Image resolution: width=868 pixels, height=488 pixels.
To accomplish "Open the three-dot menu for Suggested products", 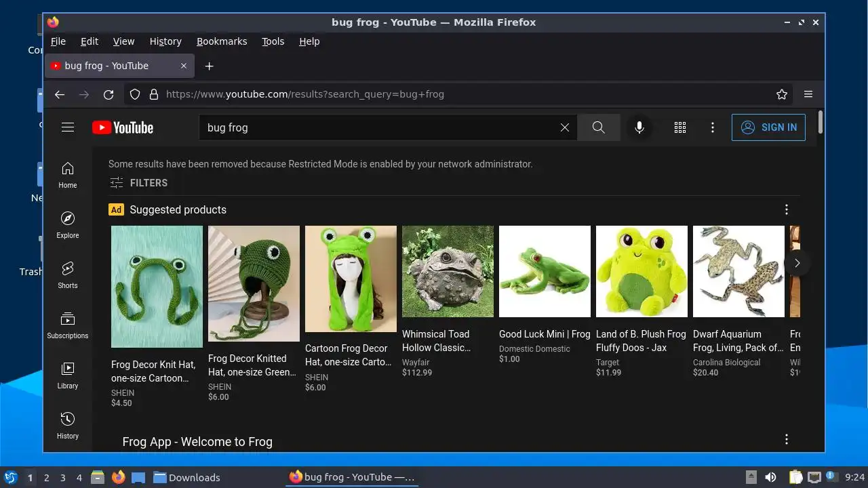I will (787, 209).
